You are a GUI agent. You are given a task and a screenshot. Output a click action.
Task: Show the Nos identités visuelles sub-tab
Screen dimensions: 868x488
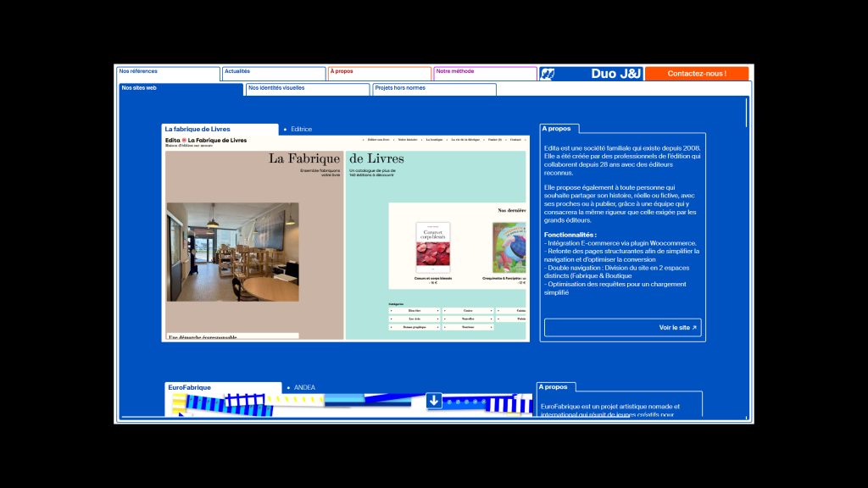(307, 89)
